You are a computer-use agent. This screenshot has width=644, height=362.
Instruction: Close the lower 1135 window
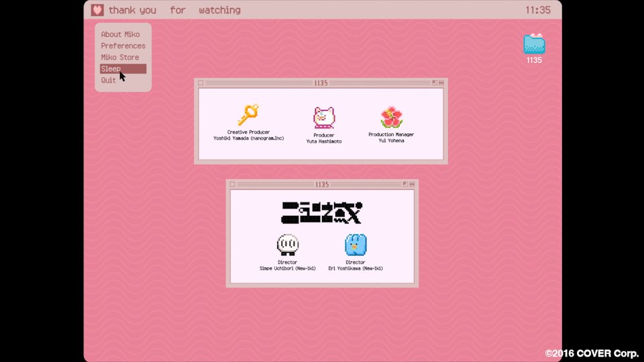[233, 185]
